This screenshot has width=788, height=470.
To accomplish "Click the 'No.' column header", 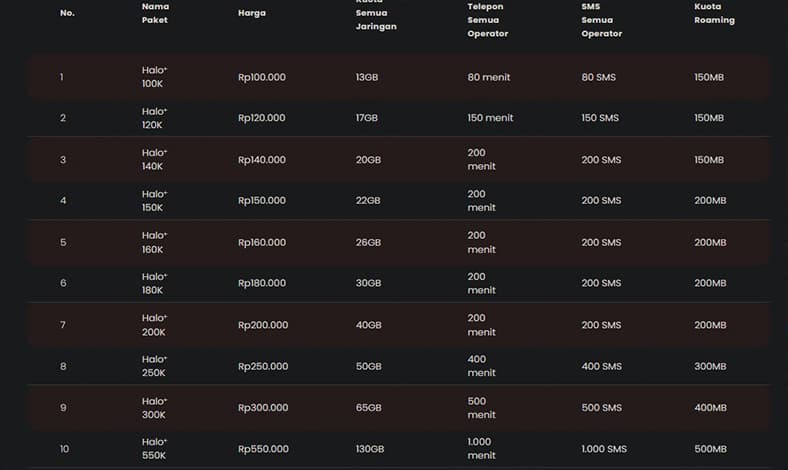I will point(67,13).
